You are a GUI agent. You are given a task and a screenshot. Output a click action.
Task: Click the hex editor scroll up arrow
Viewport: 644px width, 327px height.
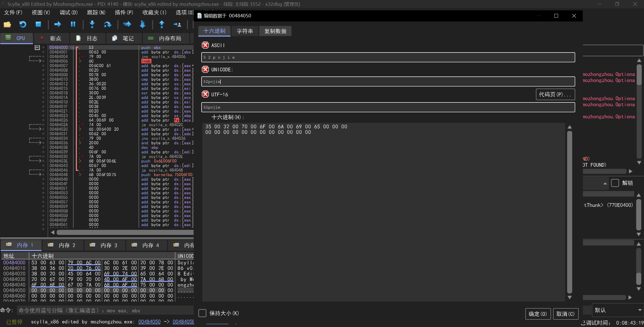coord(569,127)
